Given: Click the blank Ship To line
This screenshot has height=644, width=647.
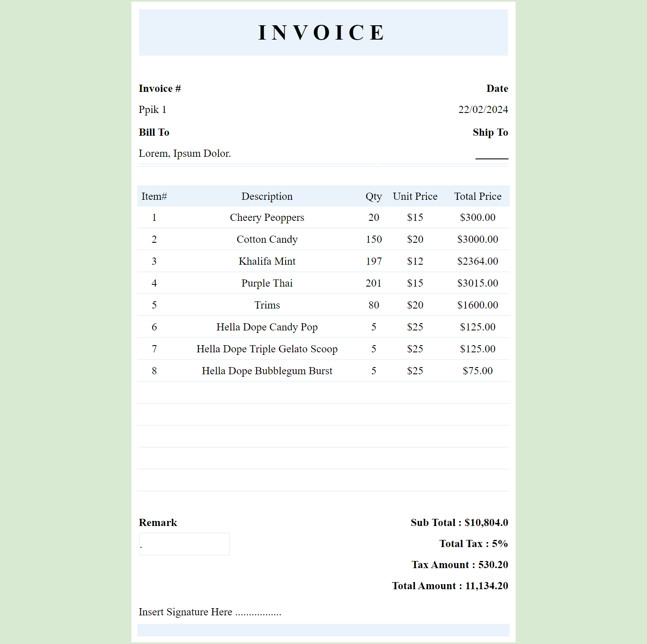Looking at the screenshot, I should pyautogui.click(x=491, y=154).
